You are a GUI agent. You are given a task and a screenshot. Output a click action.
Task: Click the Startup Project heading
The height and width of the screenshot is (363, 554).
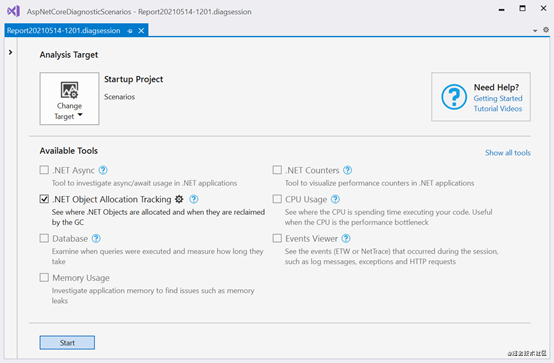point(134,80)
